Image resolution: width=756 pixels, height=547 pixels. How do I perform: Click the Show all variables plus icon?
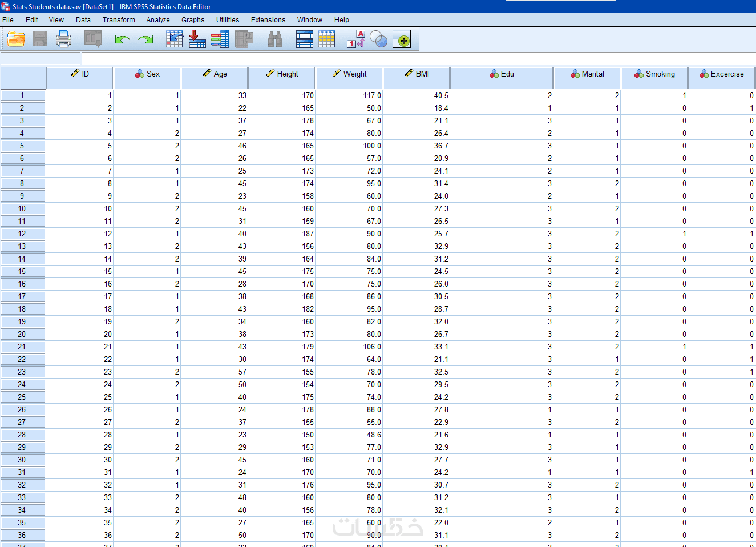[x=402, y=39]
